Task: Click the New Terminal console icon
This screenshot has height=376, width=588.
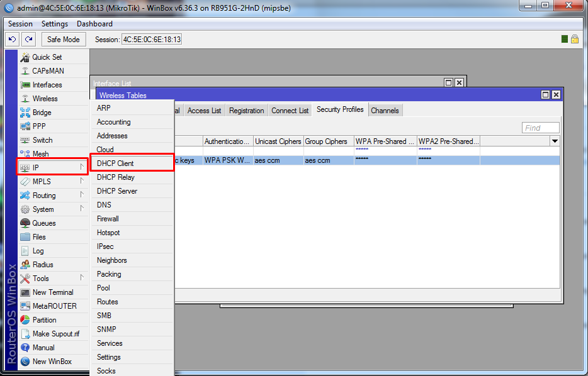Action: tap(25, 292)
